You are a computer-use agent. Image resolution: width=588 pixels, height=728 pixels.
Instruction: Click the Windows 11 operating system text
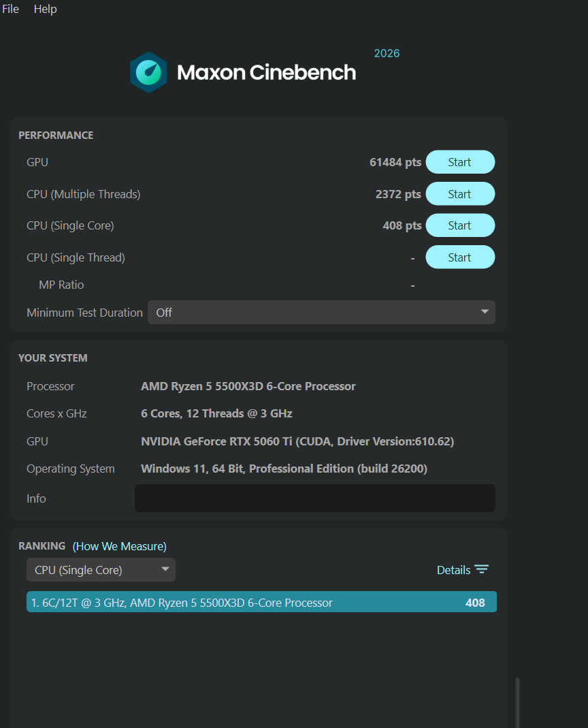tap(284, 469)
